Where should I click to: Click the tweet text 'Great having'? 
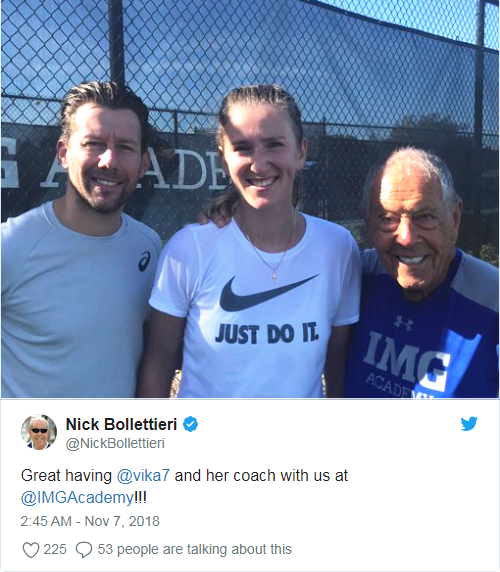66,476
